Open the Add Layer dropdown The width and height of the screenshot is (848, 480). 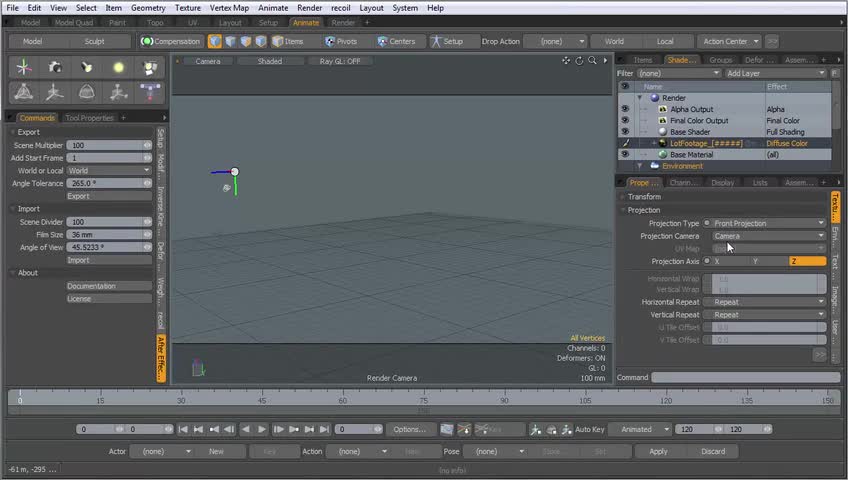point(776,73)
